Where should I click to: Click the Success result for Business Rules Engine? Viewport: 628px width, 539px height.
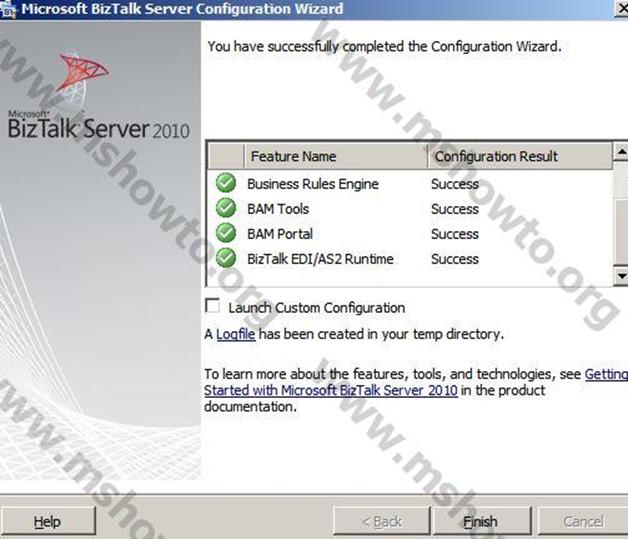point(455,184)
